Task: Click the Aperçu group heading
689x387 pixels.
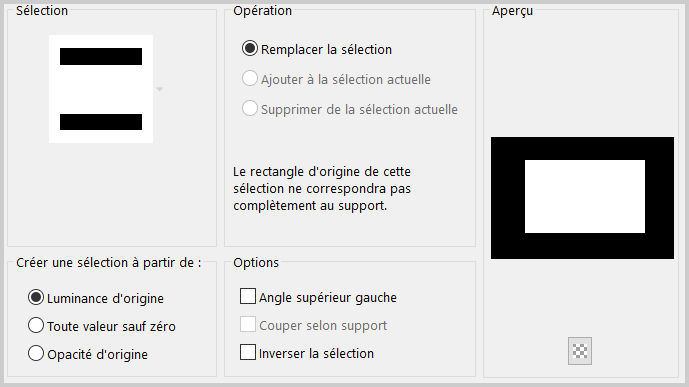Action: click(x=512, y=11)
